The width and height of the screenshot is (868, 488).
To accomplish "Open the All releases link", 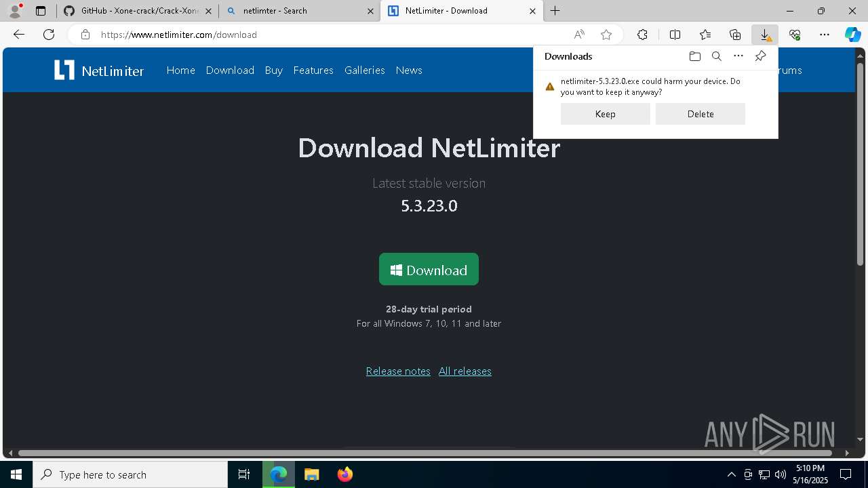I will pos(465,371).
